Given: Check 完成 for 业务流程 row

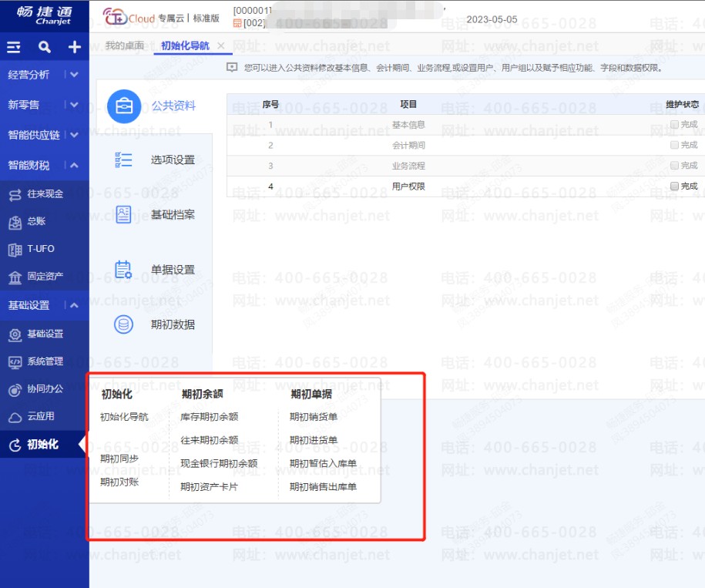Looking at the screenshot, I should [x=674, y=166].
